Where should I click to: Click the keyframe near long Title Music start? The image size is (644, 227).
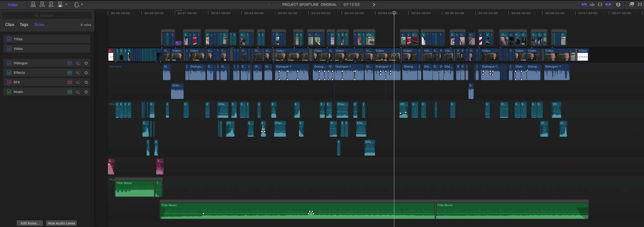(204, 214)
